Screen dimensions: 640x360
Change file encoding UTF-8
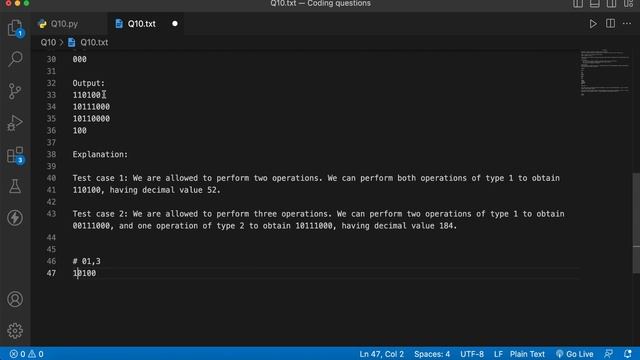pos(472,354)
